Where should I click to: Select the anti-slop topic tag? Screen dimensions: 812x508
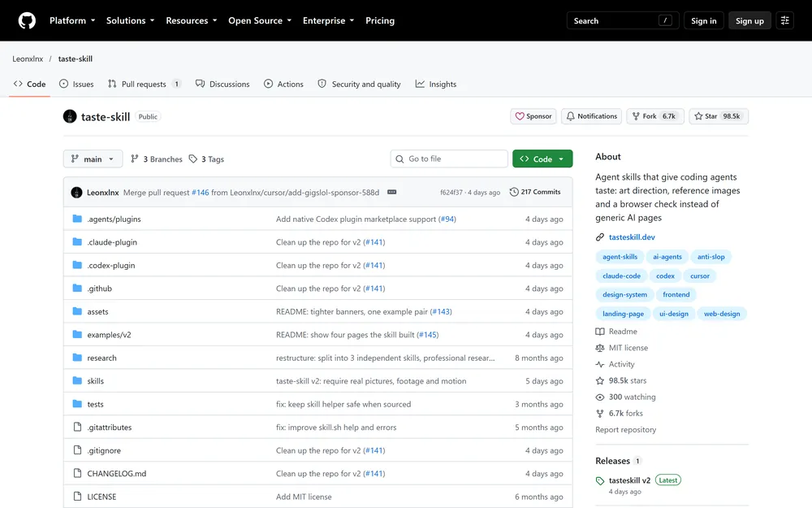click(710, 257)
